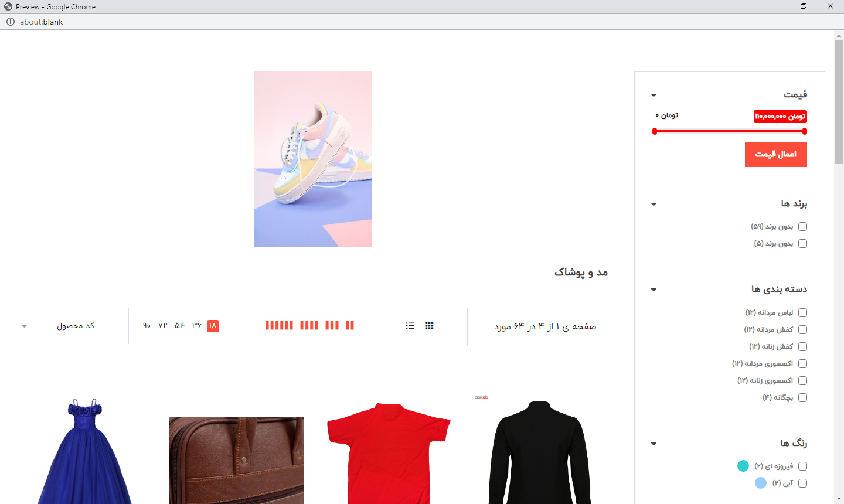Screen dimensions: 844x504
Task: Click the Chrome globe icon in title bar
Action: (x=8, y=6)
